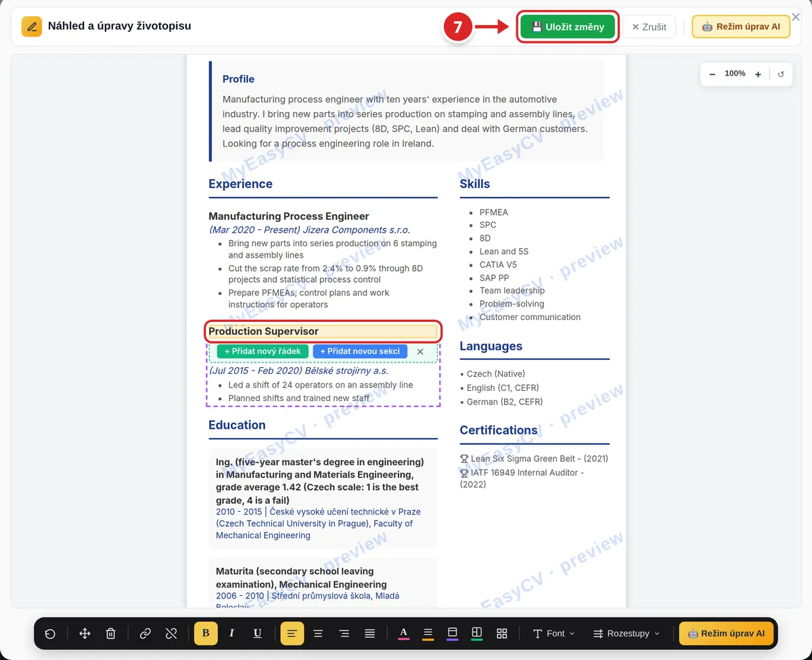Toggle italic formatting

tap(231, 634)
